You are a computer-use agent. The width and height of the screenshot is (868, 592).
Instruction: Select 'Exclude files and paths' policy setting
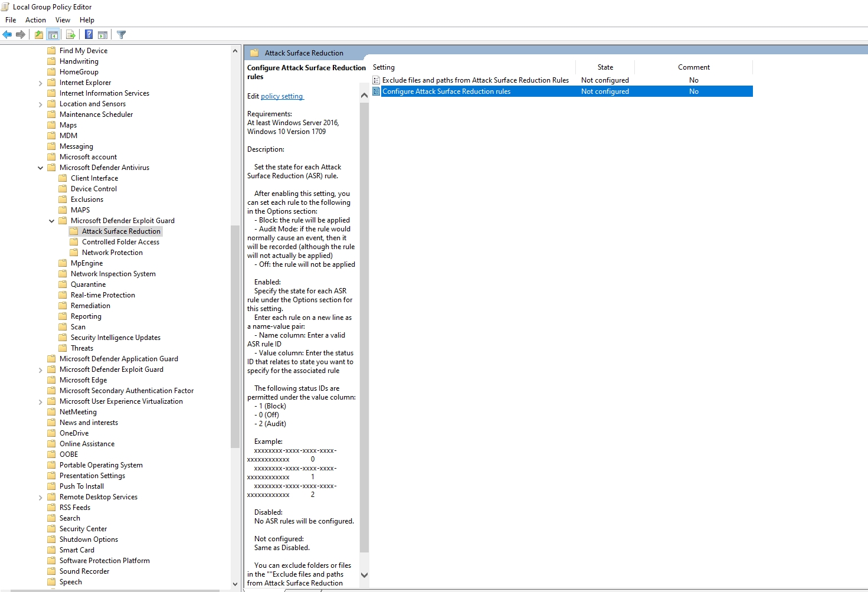coord(475,80)
